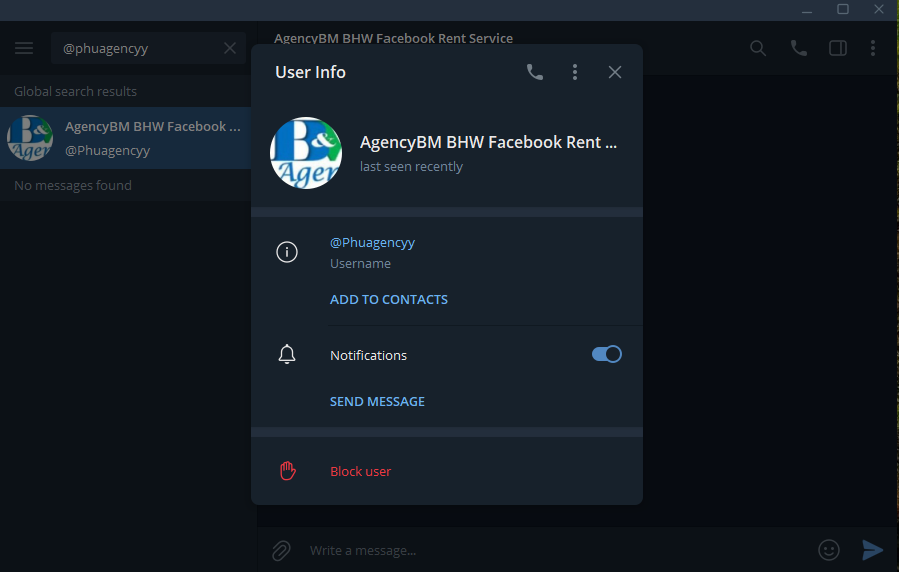
Task: Start a call from the chat header
Action: tap(799, 48)
